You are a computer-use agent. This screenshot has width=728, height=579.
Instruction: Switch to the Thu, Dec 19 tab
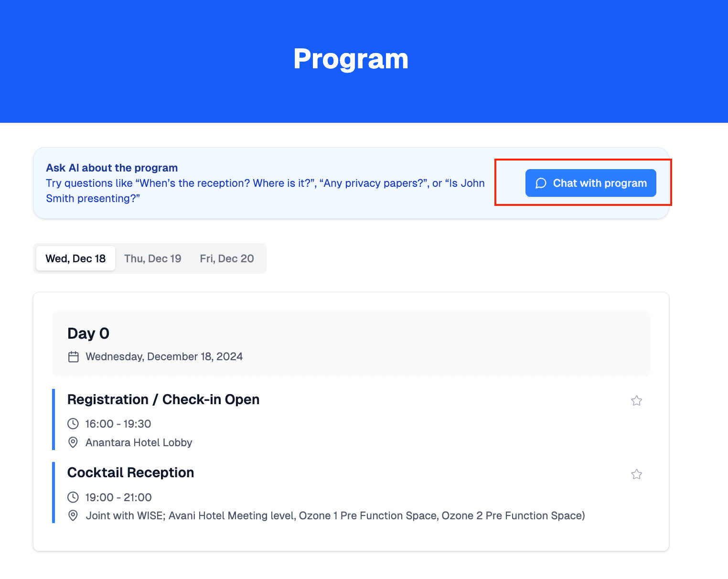coord(153,258)
